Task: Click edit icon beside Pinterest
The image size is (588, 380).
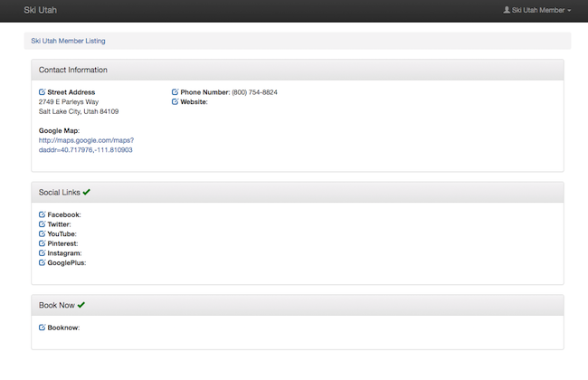Action: tap(42, 243)
